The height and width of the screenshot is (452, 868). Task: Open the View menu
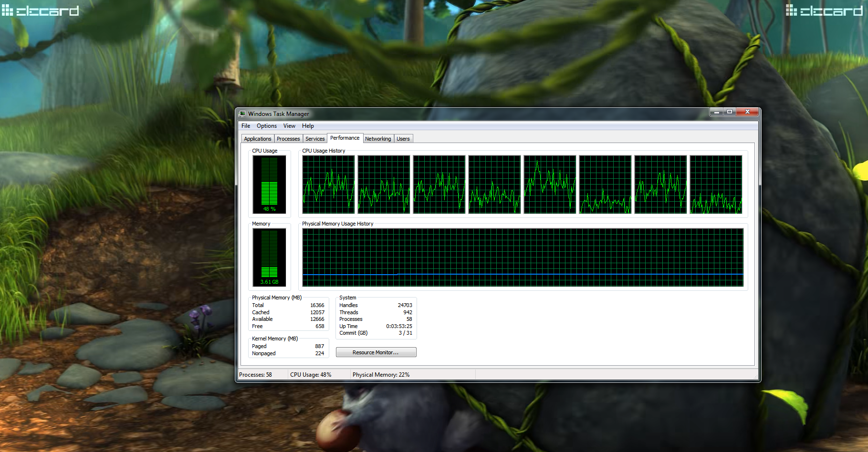[x=289, y=126]
